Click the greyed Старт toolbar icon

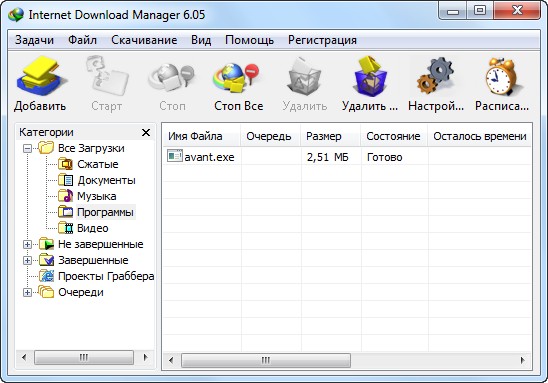(107, 76)
